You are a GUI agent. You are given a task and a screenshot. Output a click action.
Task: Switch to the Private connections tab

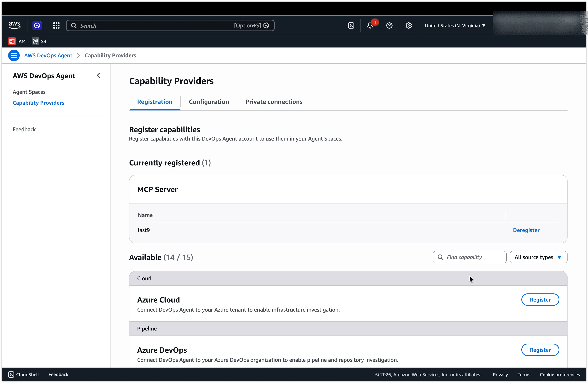(274, 102)
